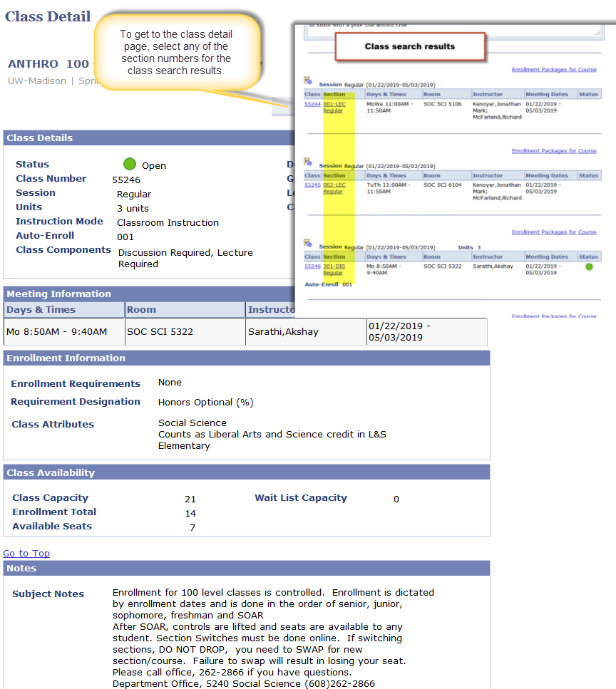This screenshot has width=616, height=689.
Task: Click SOC SCI 5106 room in search results
Action: (442, 104)
